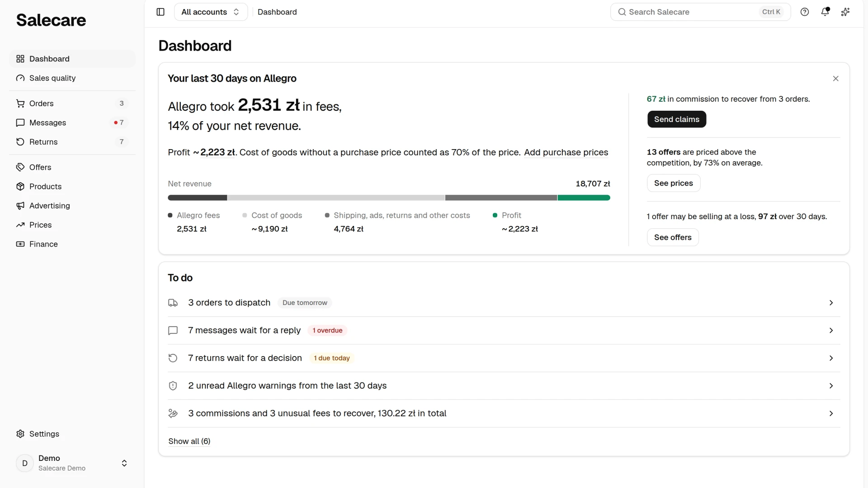Viewport: 868px width, 488px height.
Task: Open Returns from the sidebar
Action: 72,142
